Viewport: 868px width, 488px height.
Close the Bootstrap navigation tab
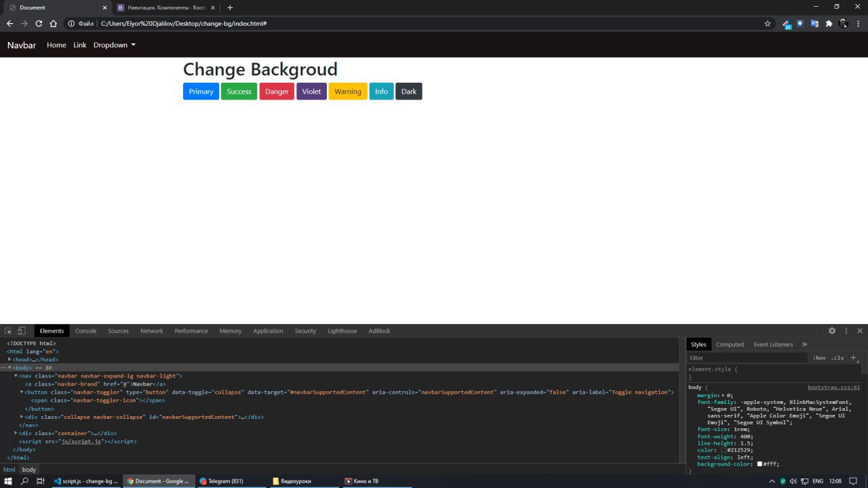point(212,7)
